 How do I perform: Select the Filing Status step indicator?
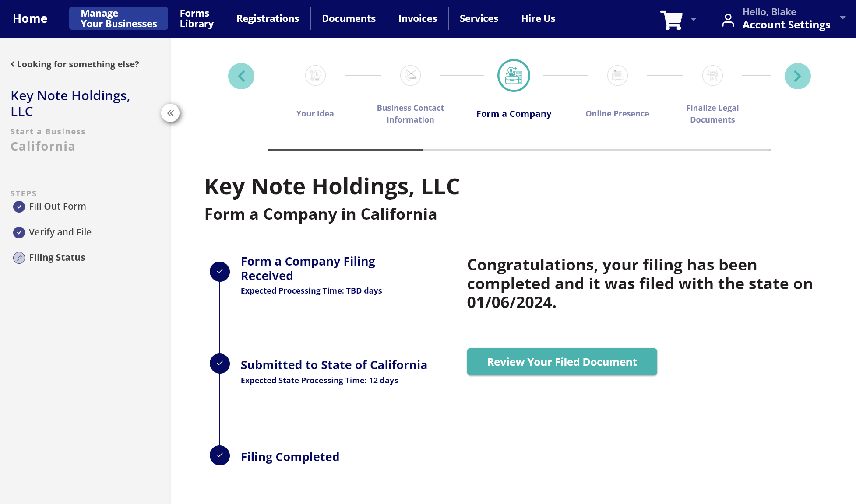[x=18, y=258]
